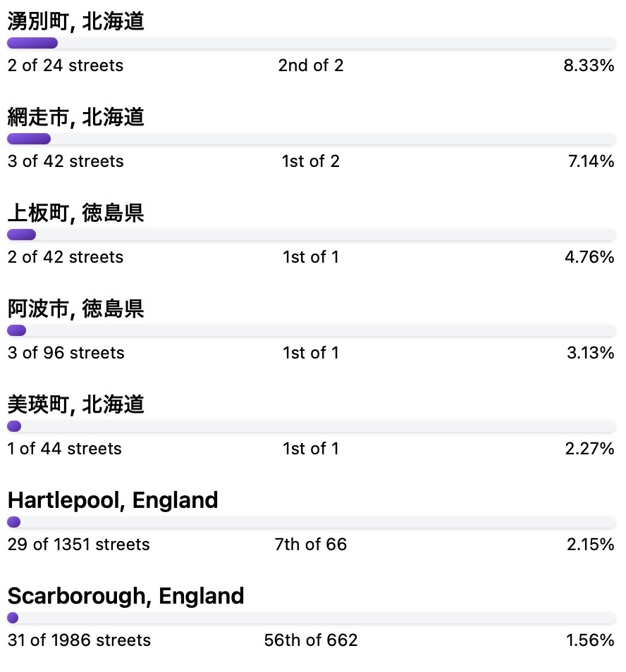Click the 3.13% completion value
This screenshot has height=672, width=626.
tap(591, 353)
